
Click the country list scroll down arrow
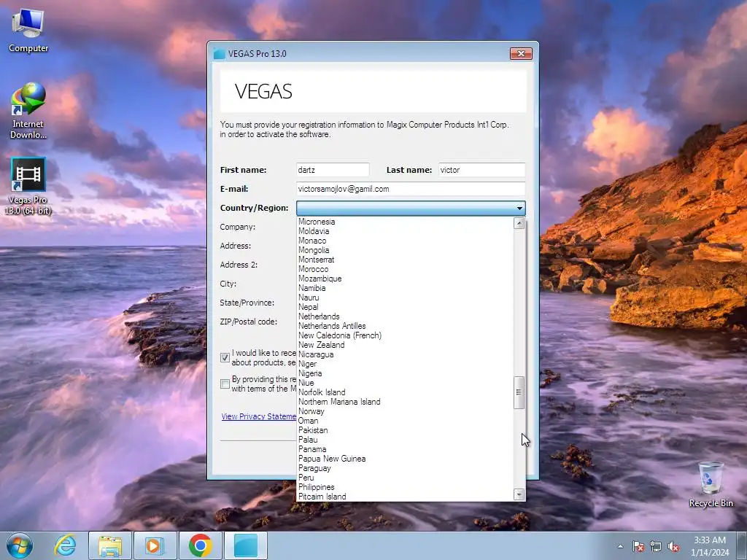pyautogui.click(x=519, y=494)
